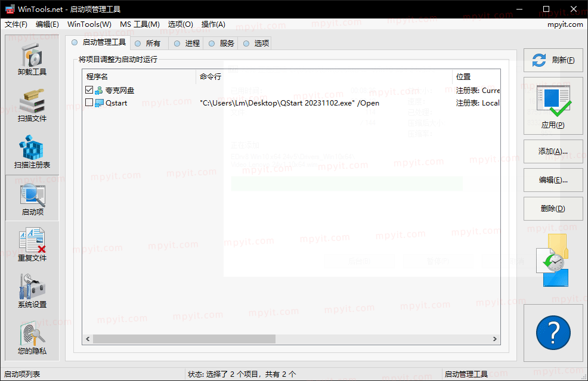Click the backup restore clock icon
The height and width of the screenshot is (381, 588).
click(553, 260)
